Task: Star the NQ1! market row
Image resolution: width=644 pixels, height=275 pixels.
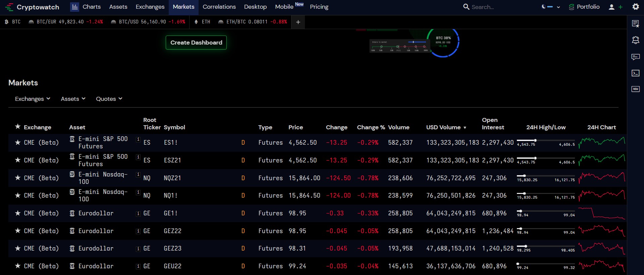Action: pos(18,195)
